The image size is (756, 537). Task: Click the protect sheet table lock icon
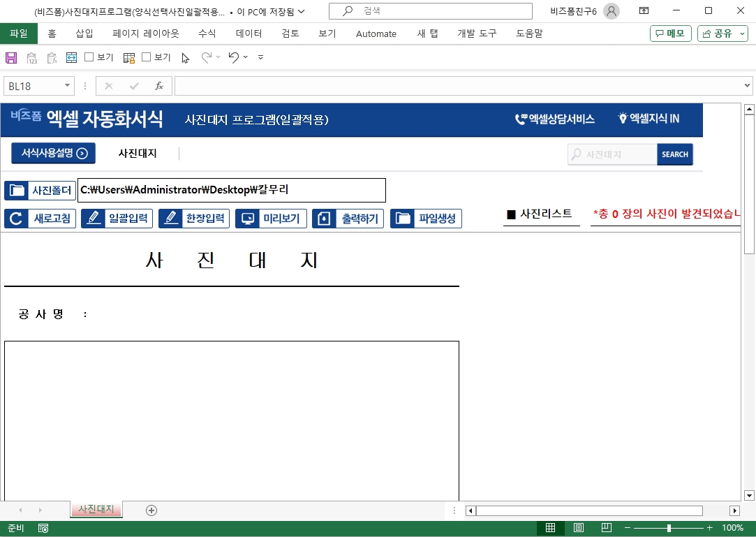[x=128, y=58]
